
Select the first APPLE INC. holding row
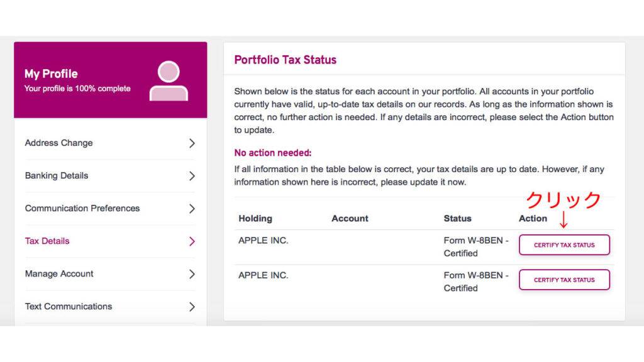pos(424,247)
